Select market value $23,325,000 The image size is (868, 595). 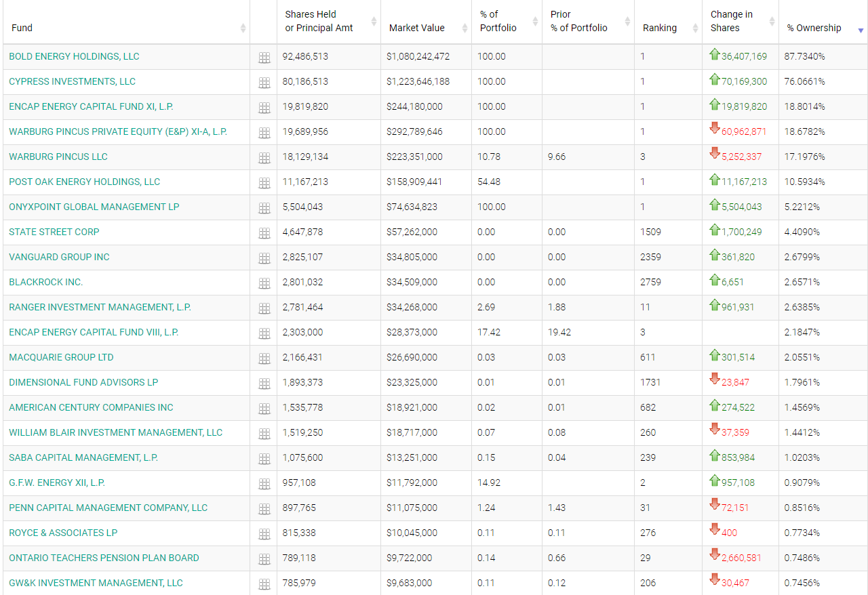(x=412, y=382)
